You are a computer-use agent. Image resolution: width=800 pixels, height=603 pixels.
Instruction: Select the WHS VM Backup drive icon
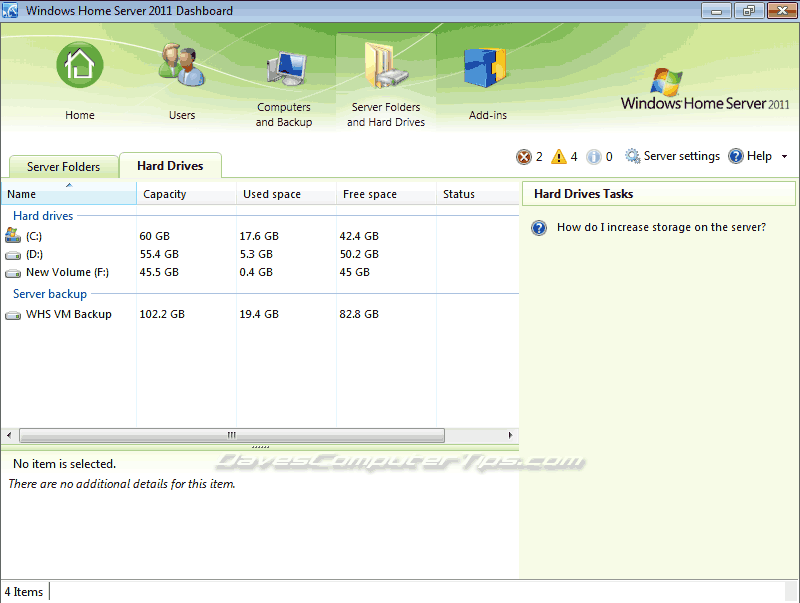13,315
